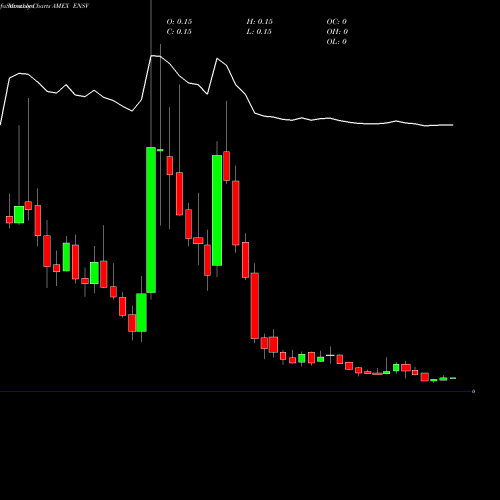The height and width of the screenshot is (500, 500).
Task: Click the "OL: 0" readout
Action: [337, 42]
